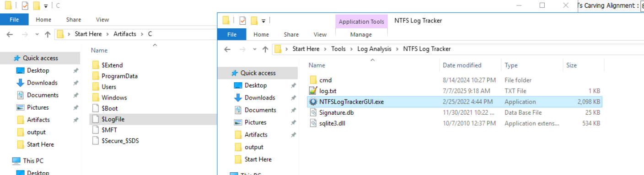Click Properties quick access icon in C window titlebar

[x=25, y=6]
